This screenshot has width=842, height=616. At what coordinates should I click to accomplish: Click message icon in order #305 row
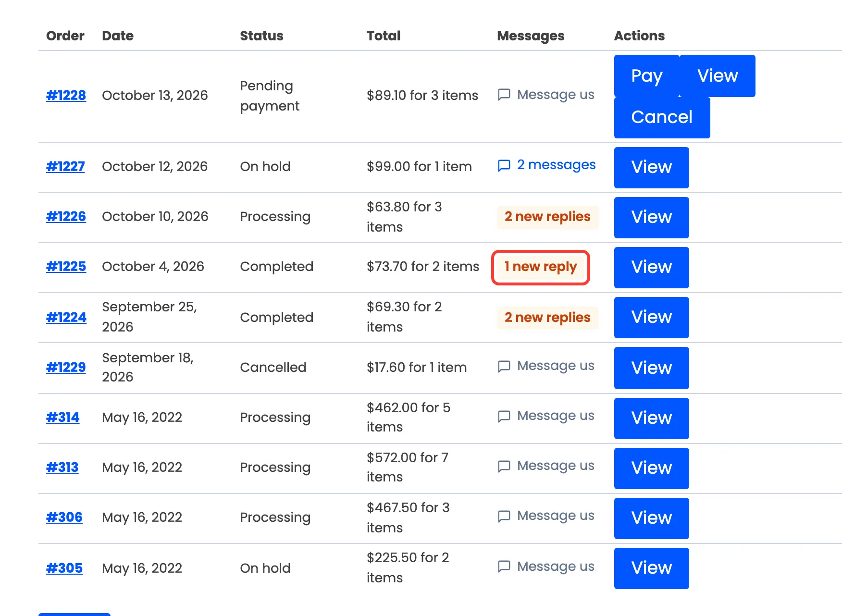[504, 567]
